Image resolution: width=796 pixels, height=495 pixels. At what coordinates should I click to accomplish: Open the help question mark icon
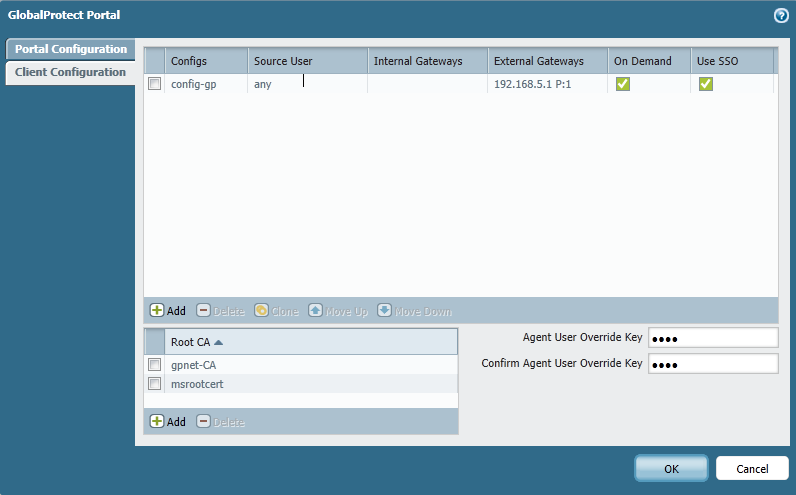click(x=781, y=16)
